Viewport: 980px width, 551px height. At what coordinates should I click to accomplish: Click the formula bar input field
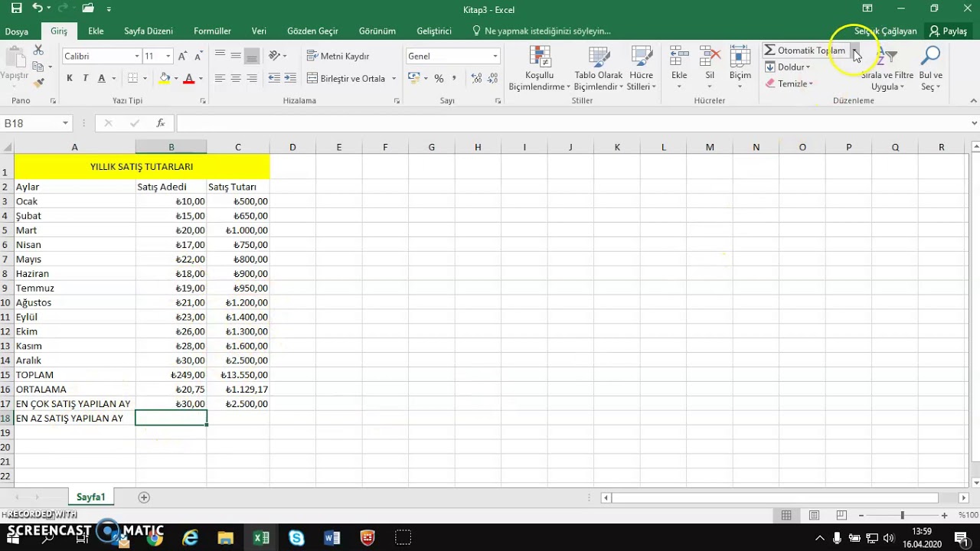click(x=571, y=123)
